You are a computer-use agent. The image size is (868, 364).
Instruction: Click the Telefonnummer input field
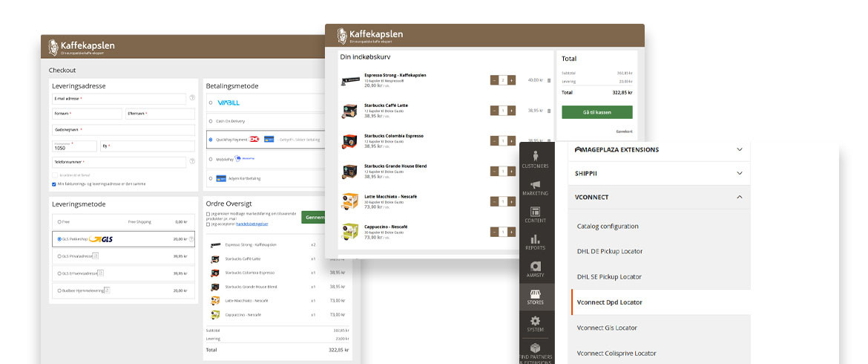pos(119,163)
